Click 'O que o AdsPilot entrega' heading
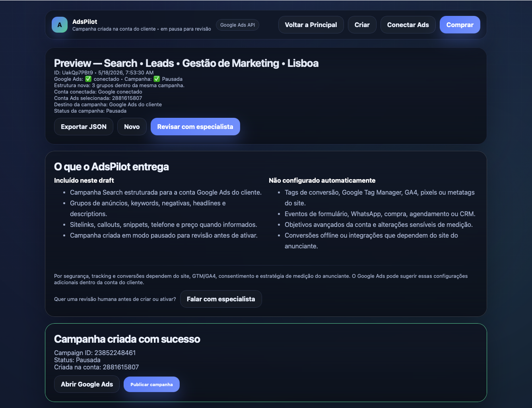Image resolution: width=532 pixels, height=408 pixels. point(111,167)
